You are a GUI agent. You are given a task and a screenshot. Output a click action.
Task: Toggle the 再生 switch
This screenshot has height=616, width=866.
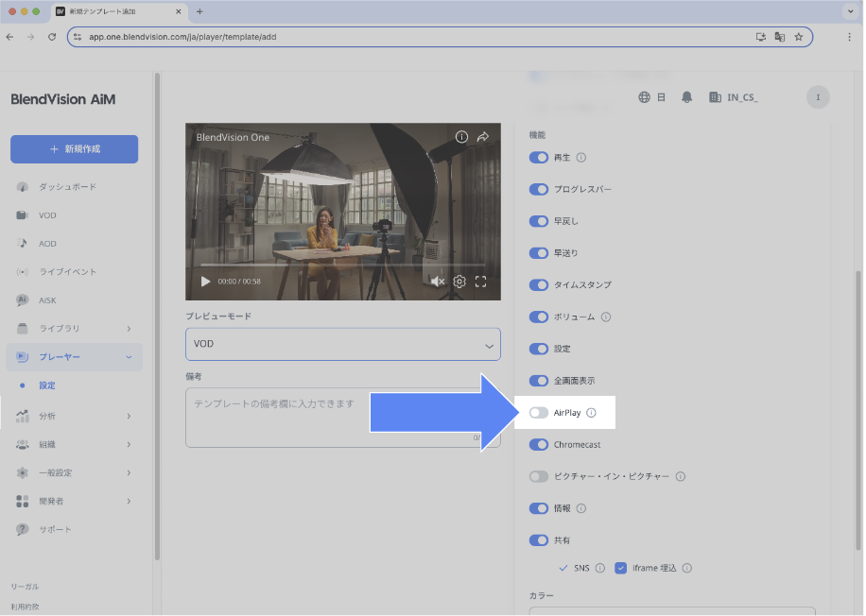[539, 158]
